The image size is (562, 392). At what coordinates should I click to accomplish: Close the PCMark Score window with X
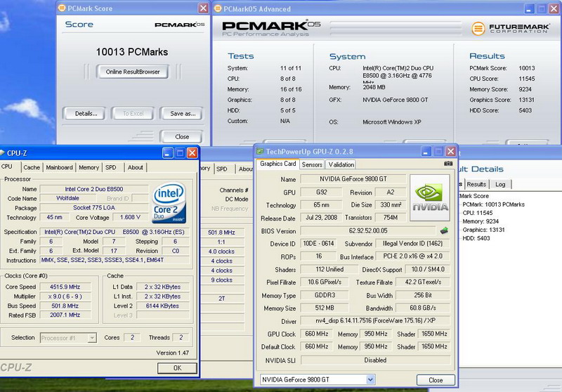click(x=203, y=8)
